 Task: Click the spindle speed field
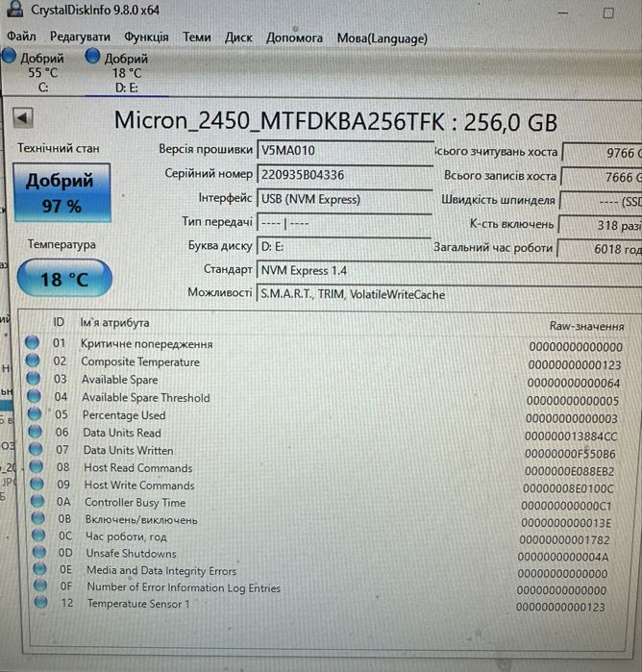(601, 201)
